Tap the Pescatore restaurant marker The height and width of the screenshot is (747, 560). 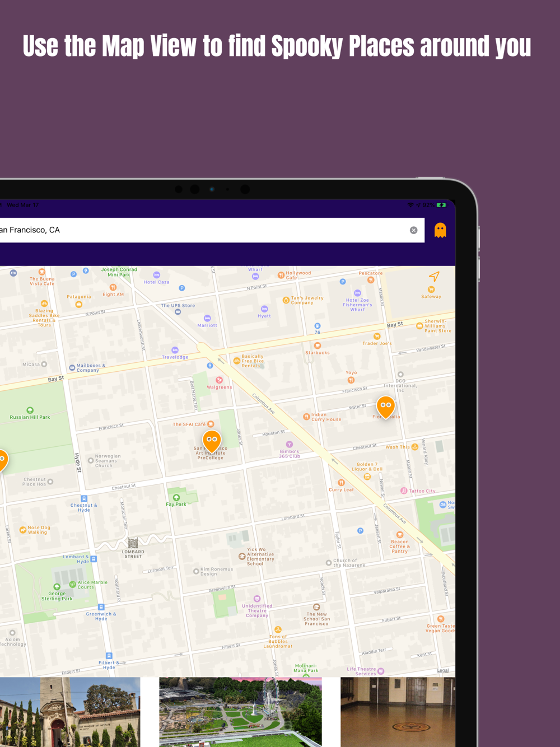pyautogui.click(x=370, y=280)
